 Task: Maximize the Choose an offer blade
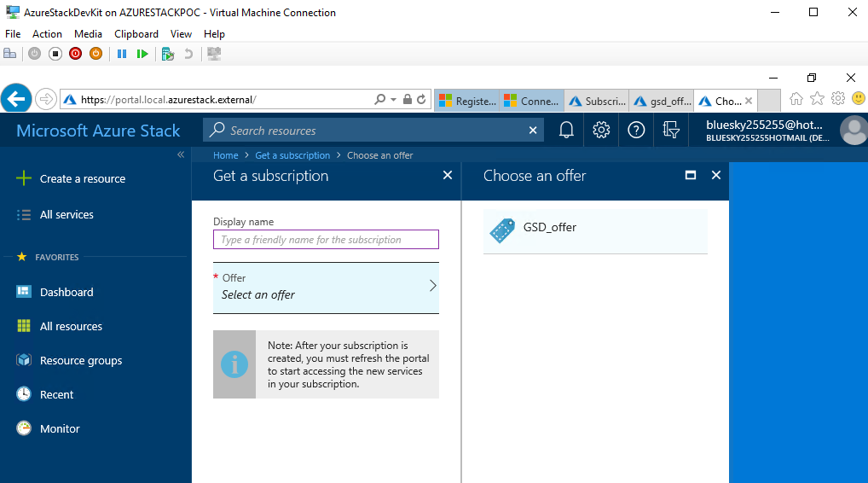pos(691,175)
